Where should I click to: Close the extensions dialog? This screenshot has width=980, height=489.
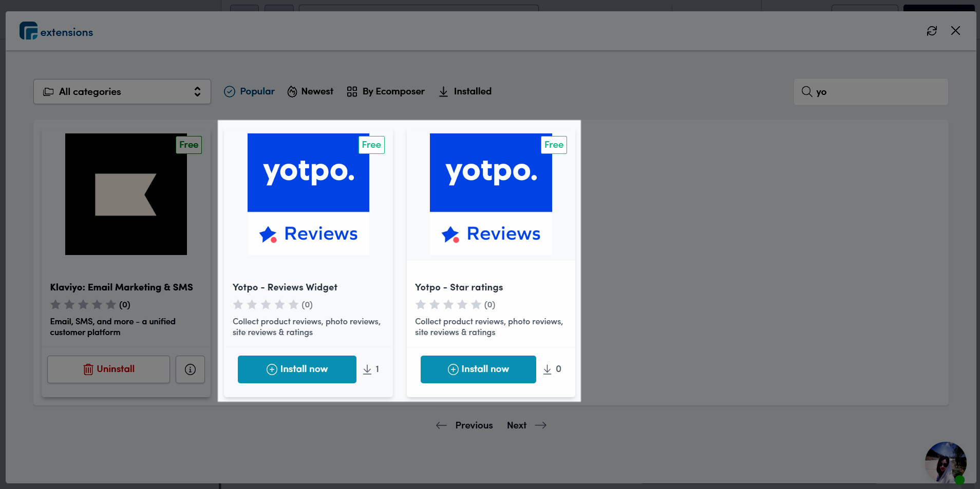(955, 31)
